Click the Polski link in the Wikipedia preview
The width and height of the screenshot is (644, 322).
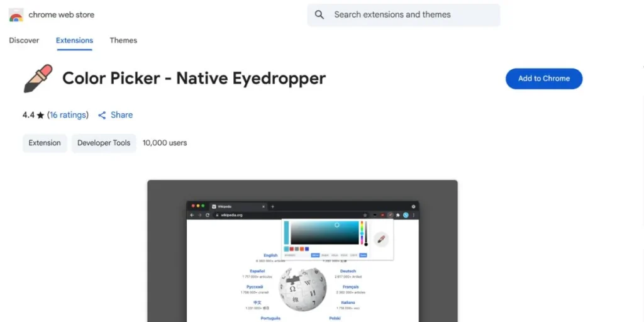tap(335, 318)
